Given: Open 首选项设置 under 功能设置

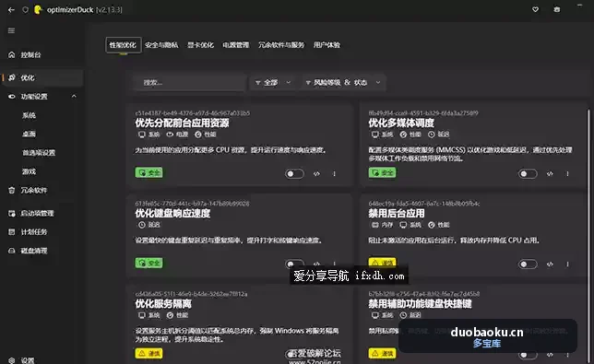Looking at the screenshot, I should pyautogui.click(x=39, y=153).
